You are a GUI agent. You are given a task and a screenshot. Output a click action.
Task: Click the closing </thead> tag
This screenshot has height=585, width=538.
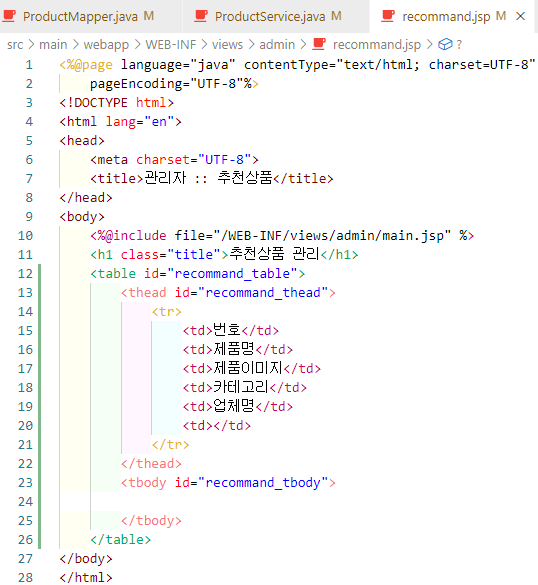click(151, 464)
